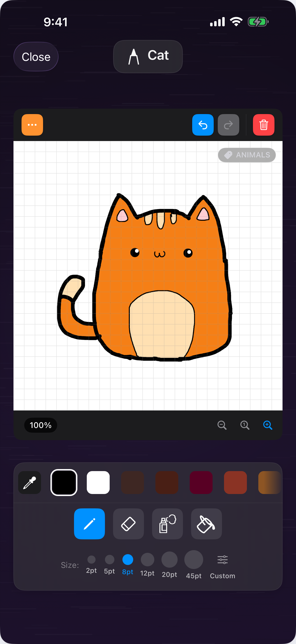This screenshot has height=644, width=296.
Task: Rename the drawing titled Cat
Action: pos(148,57)
